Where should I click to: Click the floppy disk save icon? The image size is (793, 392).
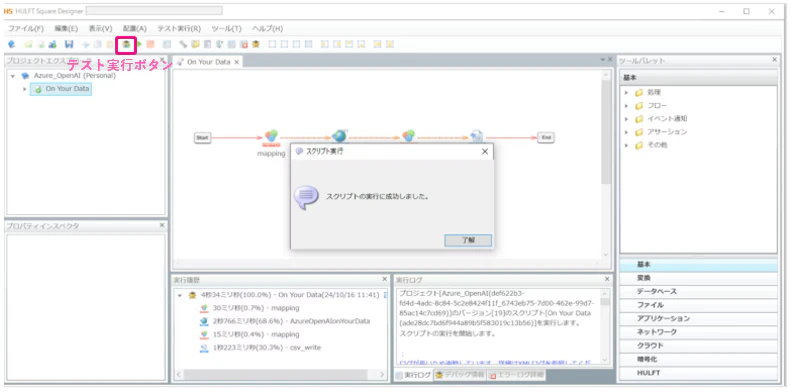point(69,45)
